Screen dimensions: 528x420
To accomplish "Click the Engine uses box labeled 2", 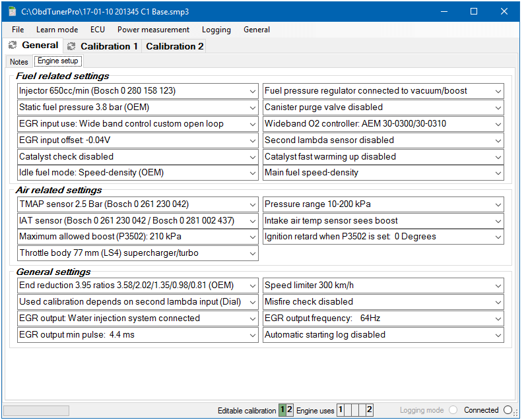I will pyautogui.click(x=370, y=410).
